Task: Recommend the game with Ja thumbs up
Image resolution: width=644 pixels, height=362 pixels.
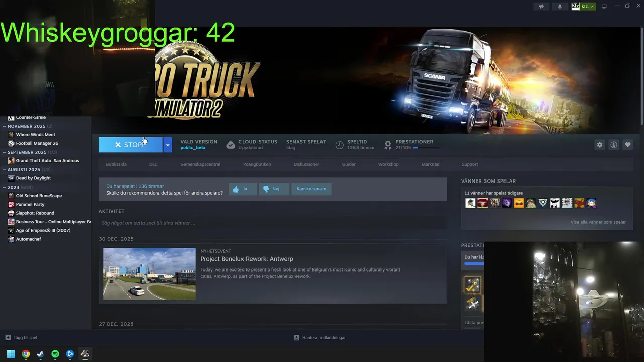Action: [243, 189]
